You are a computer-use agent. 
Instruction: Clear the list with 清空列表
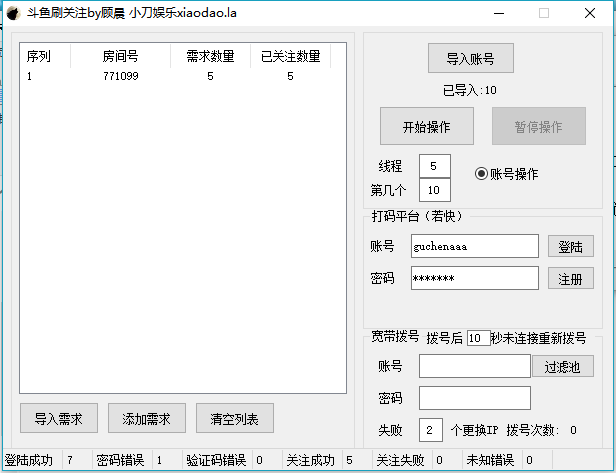234,418
